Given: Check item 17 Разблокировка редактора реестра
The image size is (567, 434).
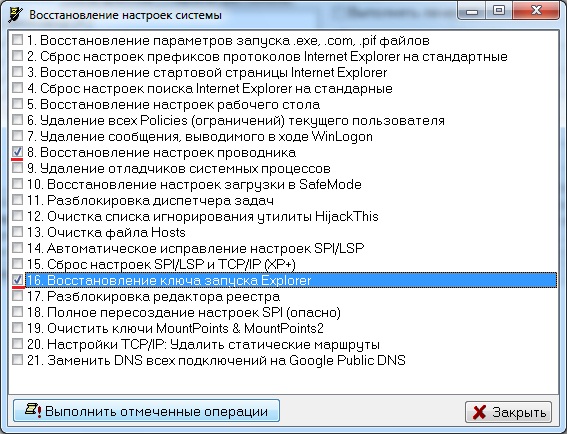Looking at the screenshot, I should coord(17,295).
